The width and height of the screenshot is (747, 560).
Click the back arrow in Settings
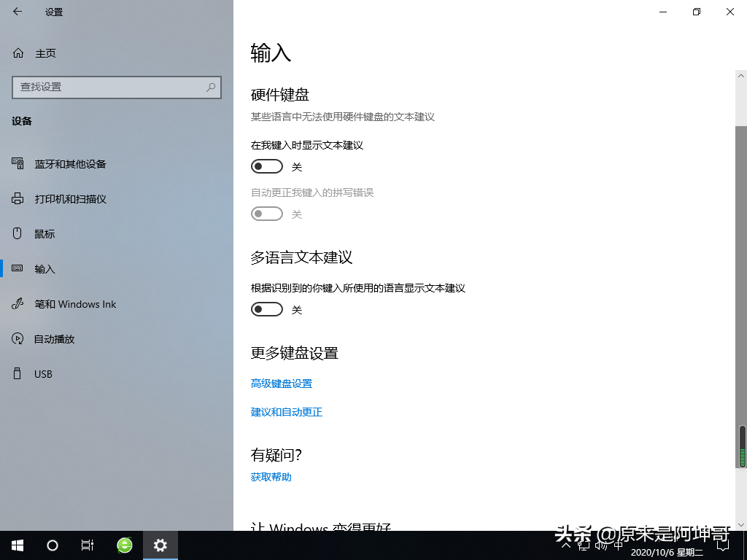tap(18, 12)
